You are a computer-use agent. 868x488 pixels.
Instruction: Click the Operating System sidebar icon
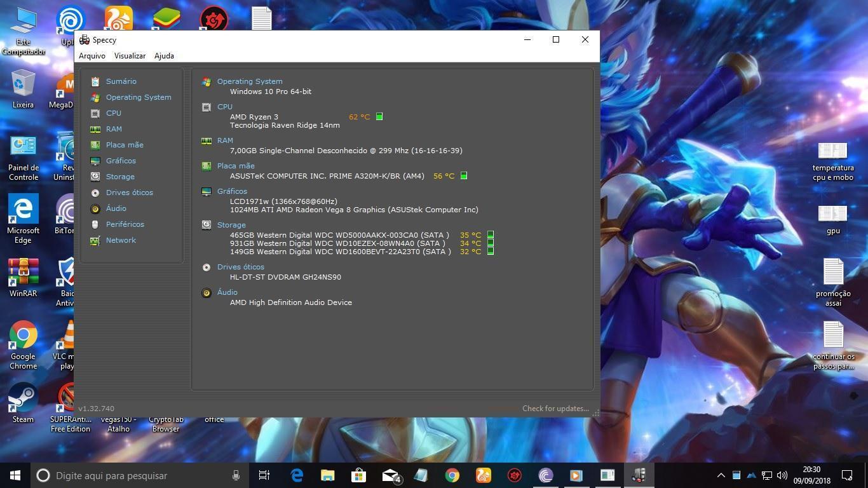pos(95,97)
